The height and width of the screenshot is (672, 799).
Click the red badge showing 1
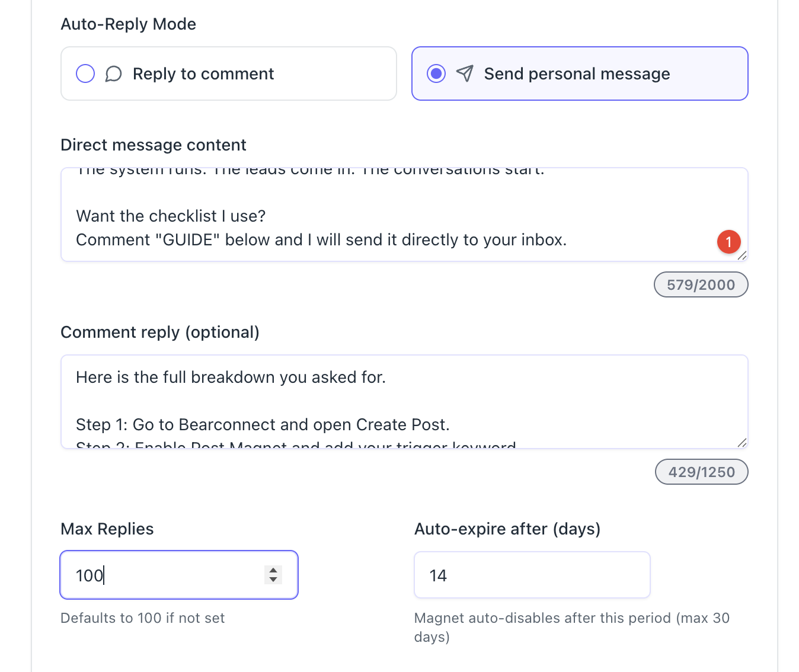point(728,242)
